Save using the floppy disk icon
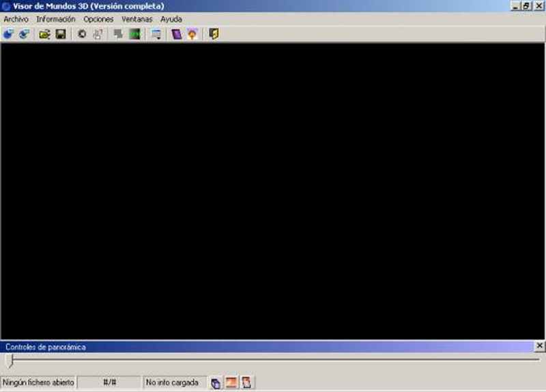This screenshot has width=546, height=392. pos(61,34)
